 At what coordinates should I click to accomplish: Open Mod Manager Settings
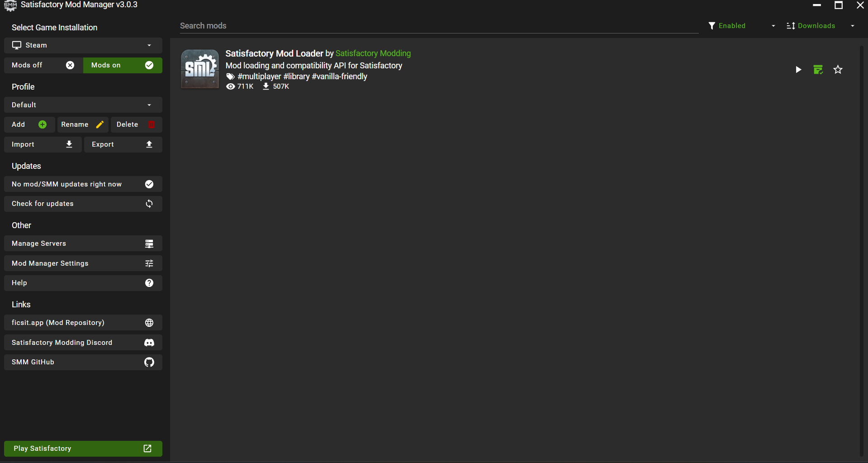pyautogui.click(x=83, y=263)
